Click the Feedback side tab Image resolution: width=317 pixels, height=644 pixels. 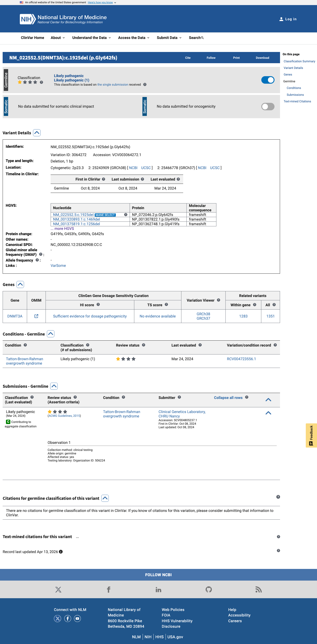(311, 435)
